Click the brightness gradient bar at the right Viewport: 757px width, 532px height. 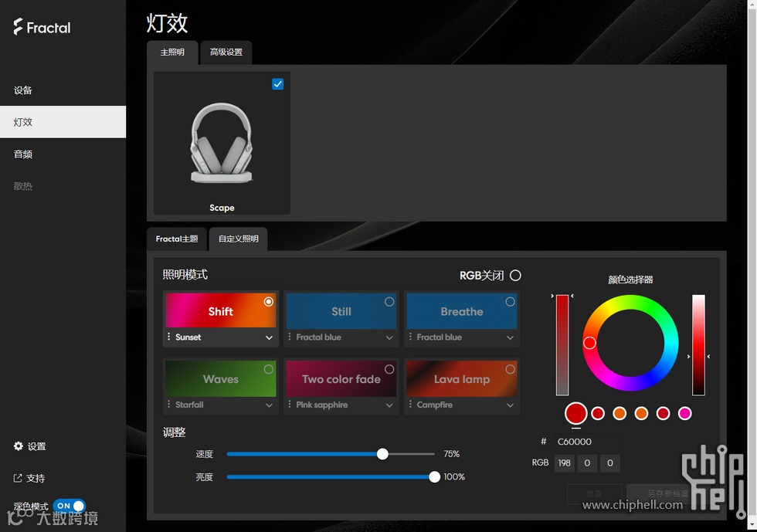[698, 344]
